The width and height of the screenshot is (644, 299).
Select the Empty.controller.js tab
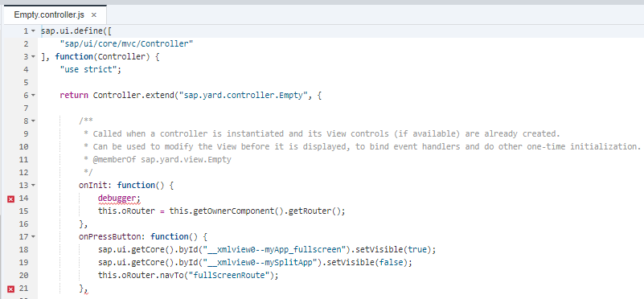[55, 14]
